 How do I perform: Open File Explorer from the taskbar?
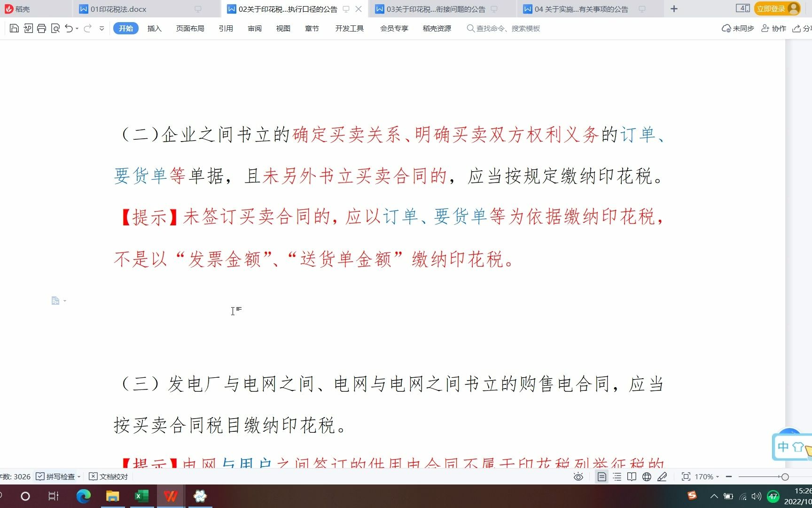(x=113, y=496)
